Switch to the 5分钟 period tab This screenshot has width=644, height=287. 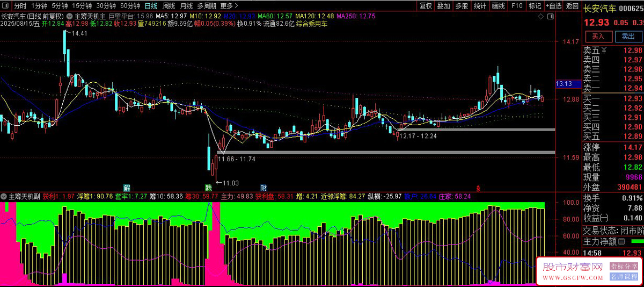tap(60, 6)
